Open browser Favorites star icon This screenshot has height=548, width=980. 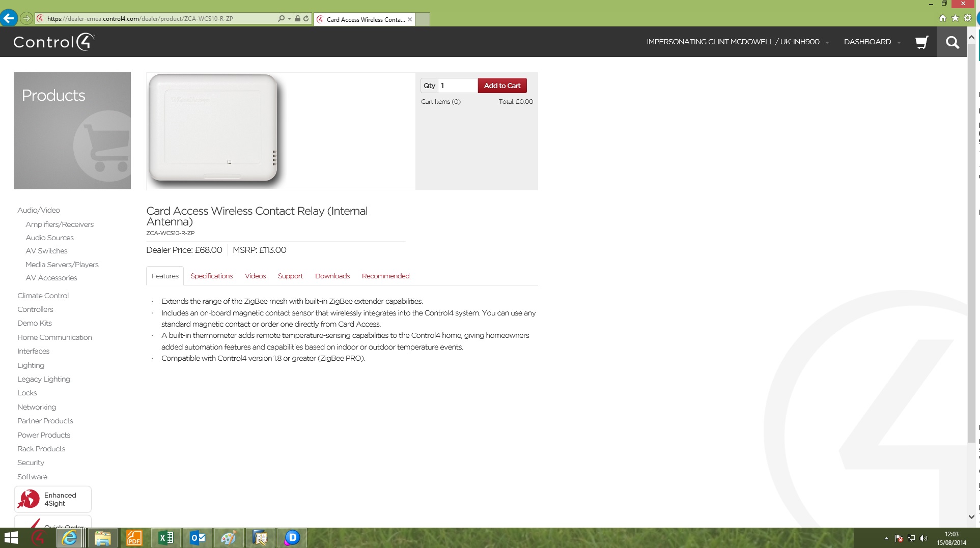(x=955, y=18)
